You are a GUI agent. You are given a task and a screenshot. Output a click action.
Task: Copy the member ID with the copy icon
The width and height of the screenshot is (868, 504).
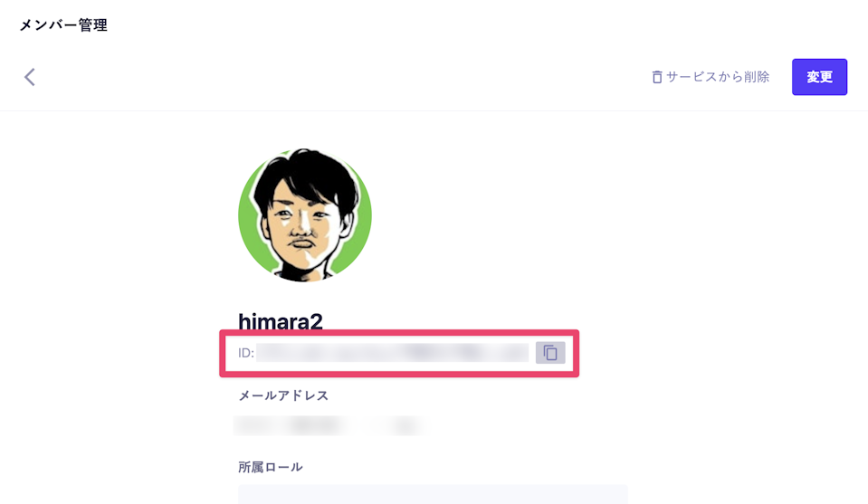(549, 353)
